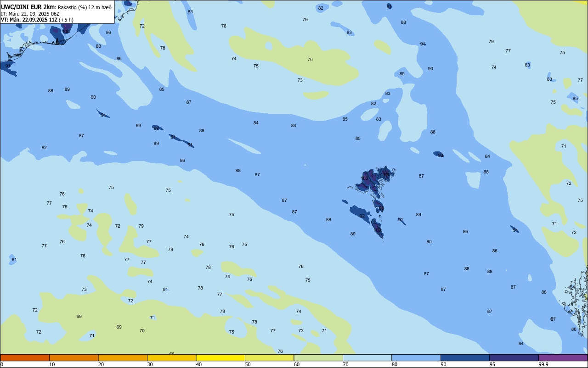
Task: Click the 90–95 dark blue legend swatch
Action: [x=465, y=357]
